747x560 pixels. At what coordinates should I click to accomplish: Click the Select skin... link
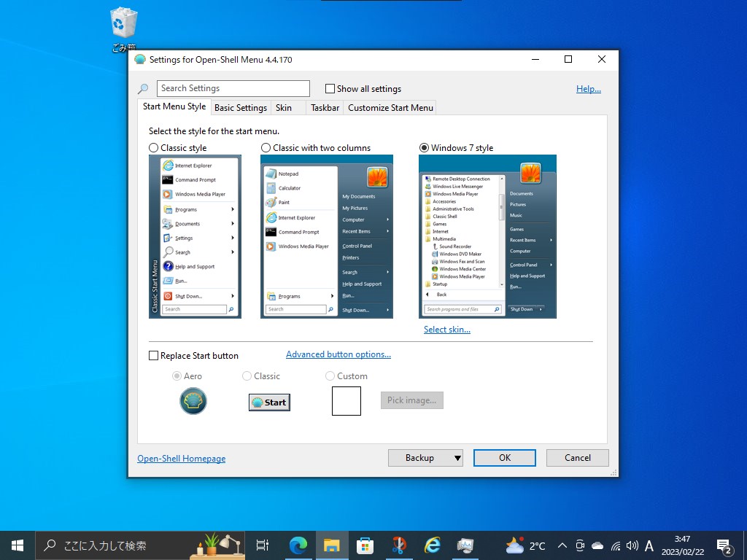[x=447, y=330]
